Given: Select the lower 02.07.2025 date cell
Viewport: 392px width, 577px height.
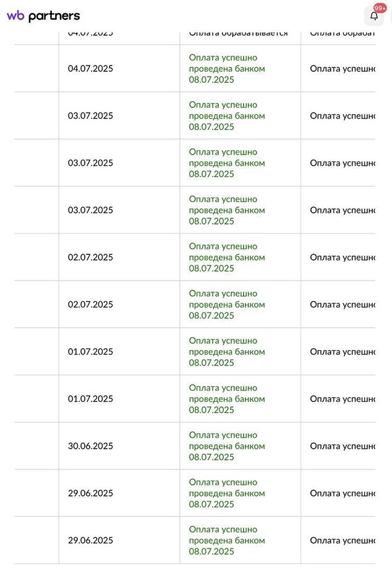Looking at the screenshot, I should pyautogui.click(x=90, y=304).
